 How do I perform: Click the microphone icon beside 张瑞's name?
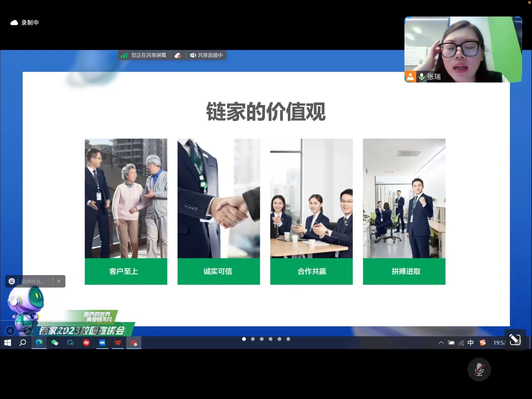click(x=421, y=77)
